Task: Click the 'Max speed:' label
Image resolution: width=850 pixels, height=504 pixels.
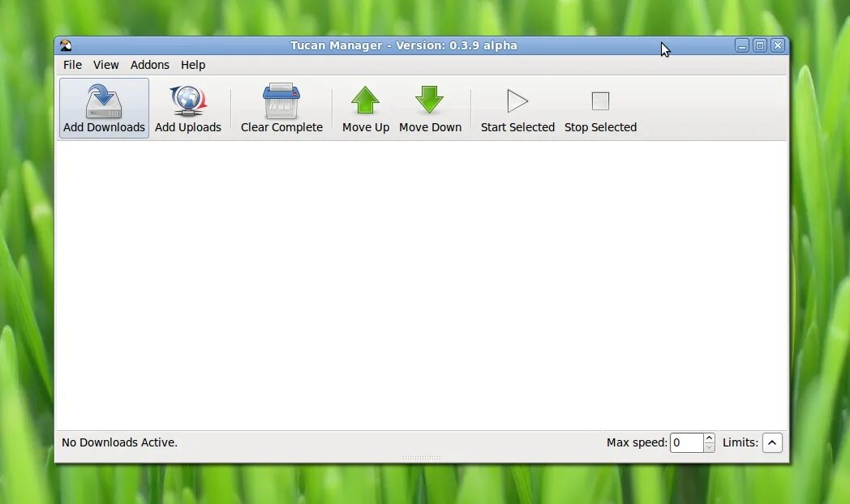Action: point(637,443)
